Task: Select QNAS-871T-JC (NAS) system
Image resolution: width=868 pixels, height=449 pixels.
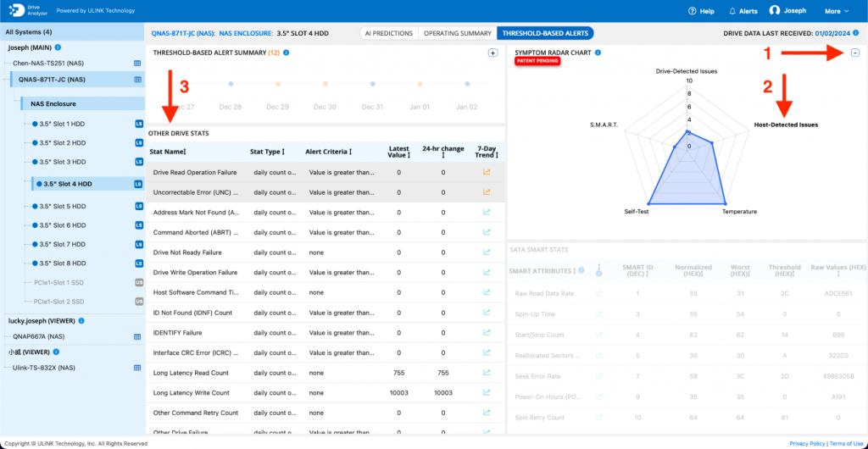Action: [52, 80]
